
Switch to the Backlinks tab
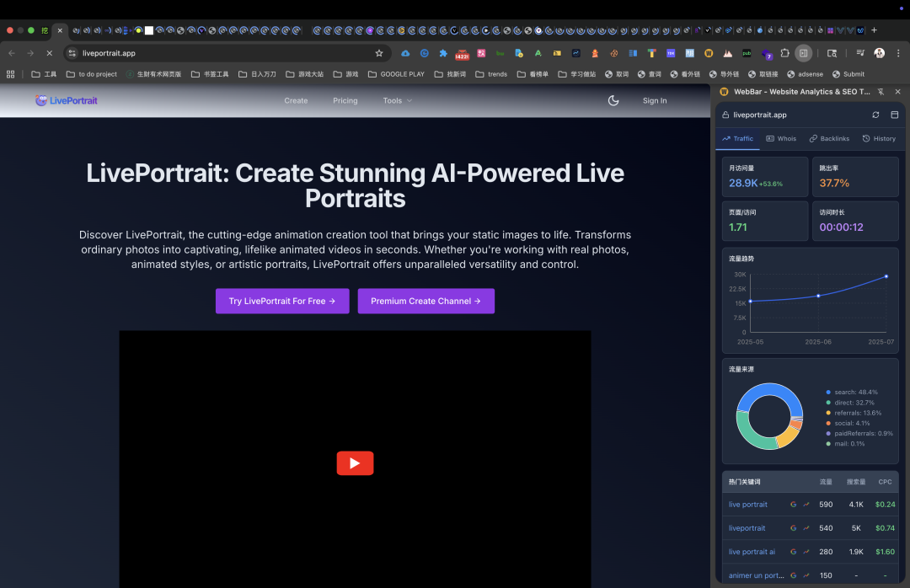pyautogui.click(x=829, y=139)
